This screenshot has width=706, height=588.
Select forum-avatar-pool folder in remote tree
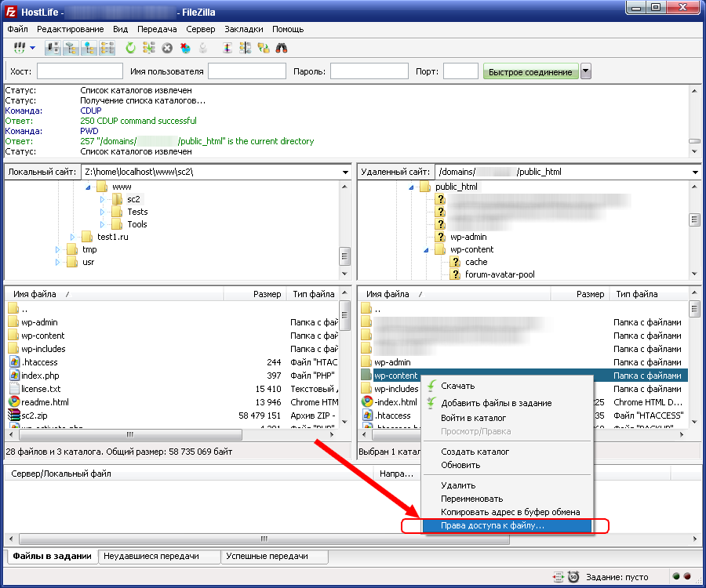pos(500,275)
